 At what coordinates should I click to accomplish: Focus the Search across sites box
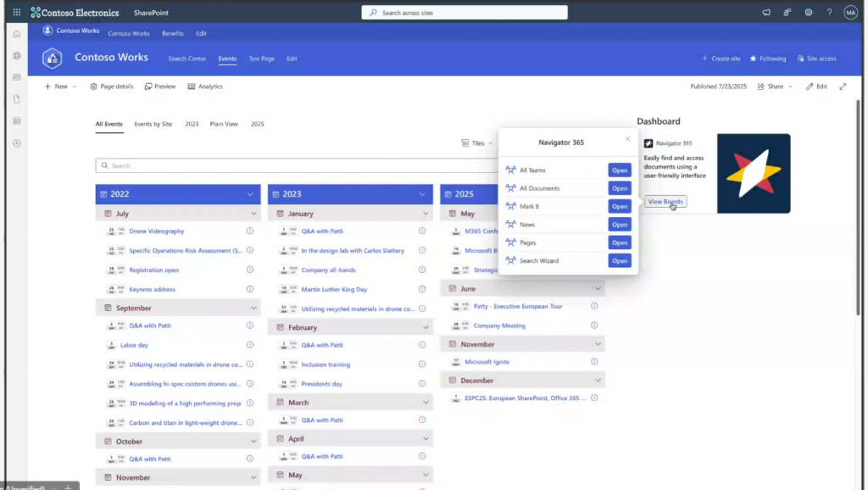[465, 13]
